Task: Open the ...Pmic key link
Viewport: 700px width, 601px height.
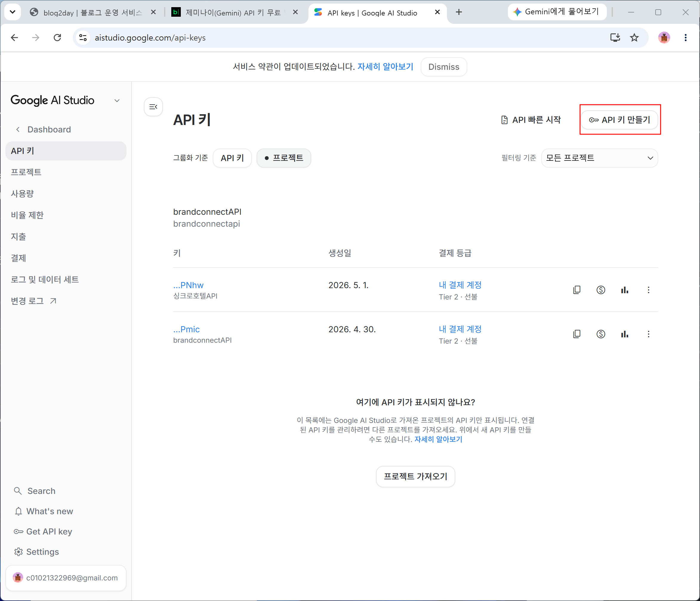Action: pos(186,329)
